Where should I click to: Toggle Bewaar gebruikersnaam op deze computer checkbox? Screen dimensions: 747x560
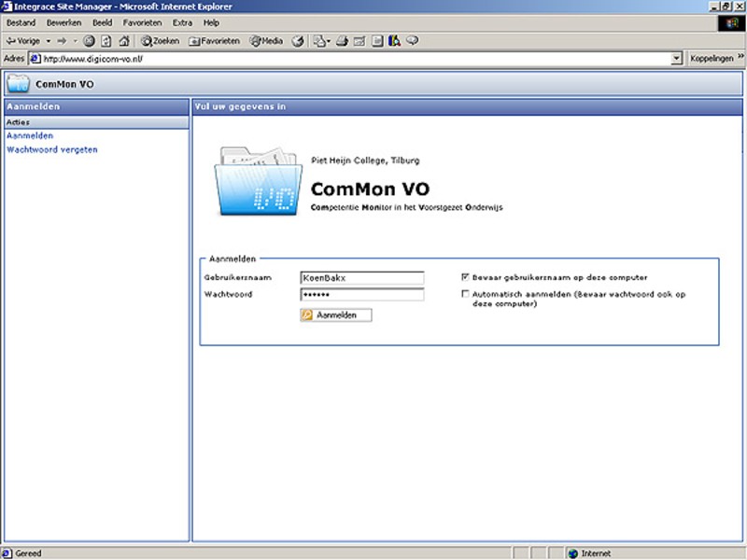point(465,277)
